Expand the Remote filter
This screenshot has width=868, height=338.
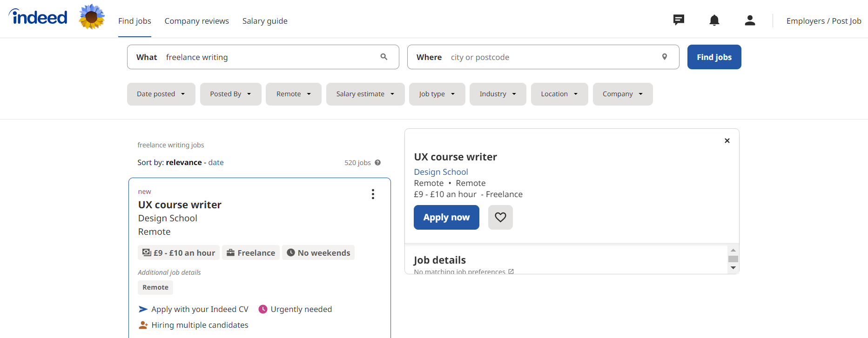click(x=294, y=94)
